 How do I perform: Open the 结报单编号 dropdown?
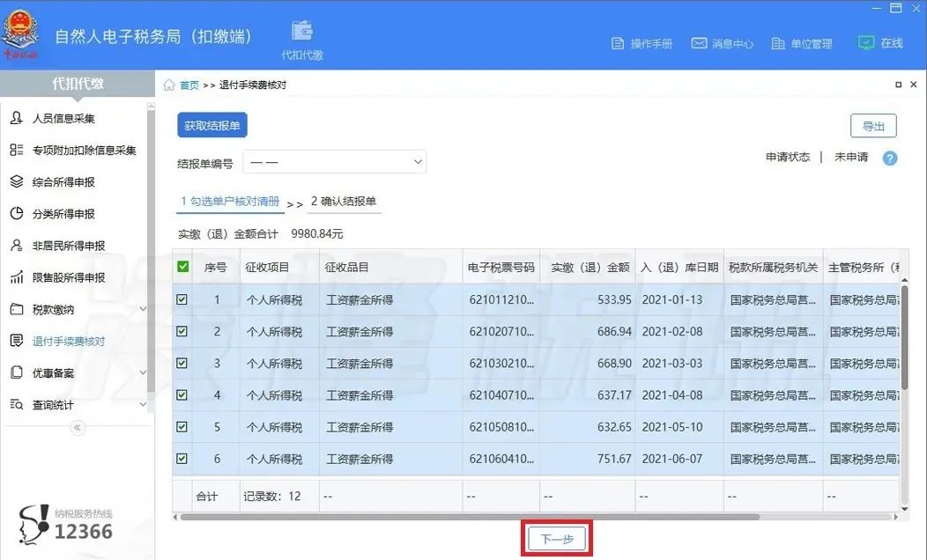click(335, 161)
